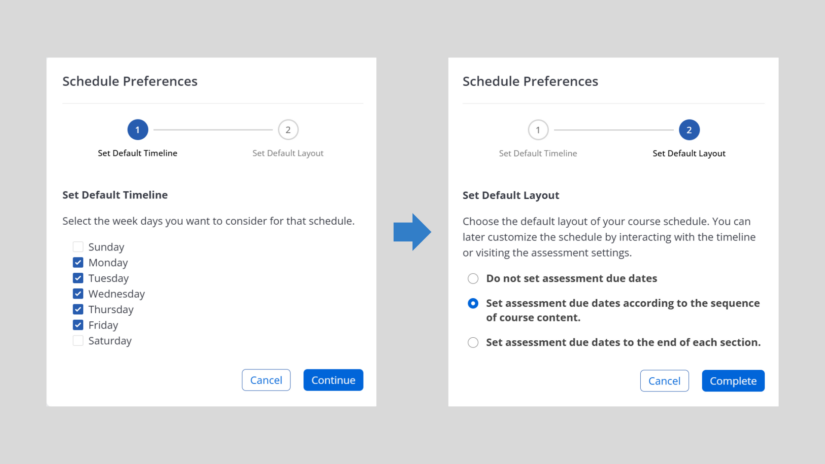Deselect the Thursday checkbox
The image size is (825, 464).
click(x=78, y=309)
